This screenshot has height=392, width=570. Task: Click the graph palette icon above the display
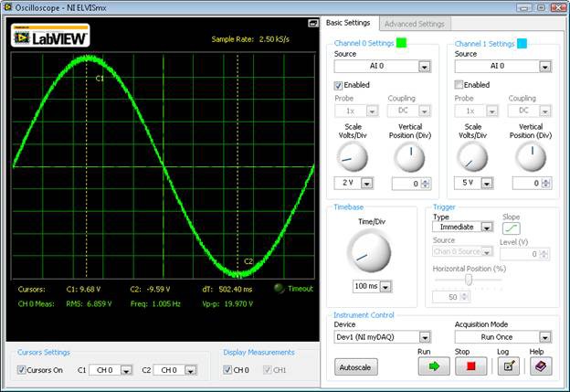pos(313,23)
